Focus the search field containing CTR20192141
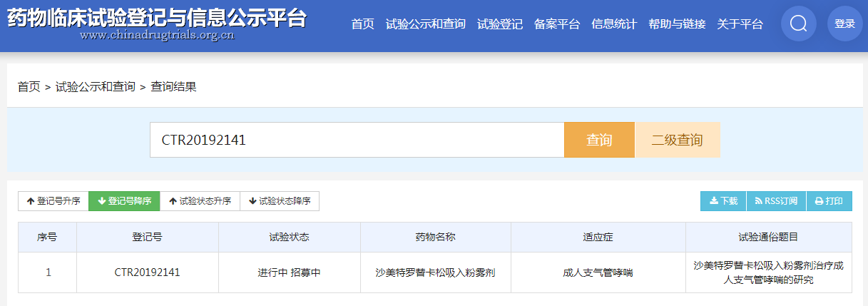The width and height of the screenshot is (868, 306). [357, 140]
